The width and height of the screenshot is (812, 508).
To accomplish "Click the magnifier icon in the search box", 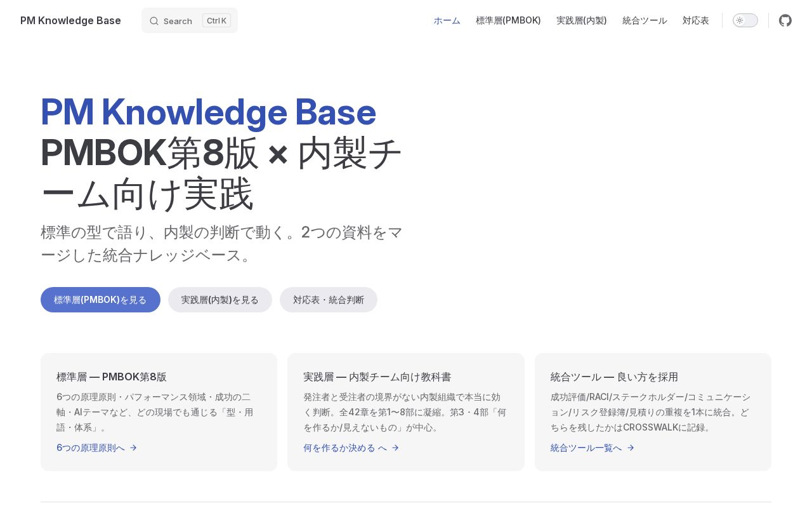I will pos(154,21).
